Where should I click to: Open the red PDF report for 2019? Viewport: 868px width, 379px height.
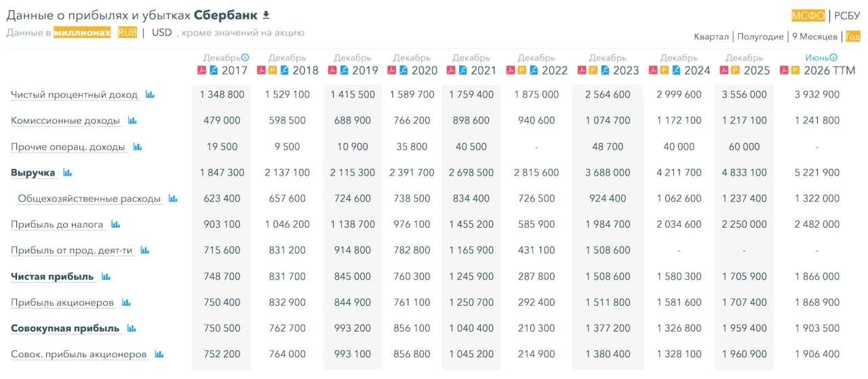coord(332,70)
